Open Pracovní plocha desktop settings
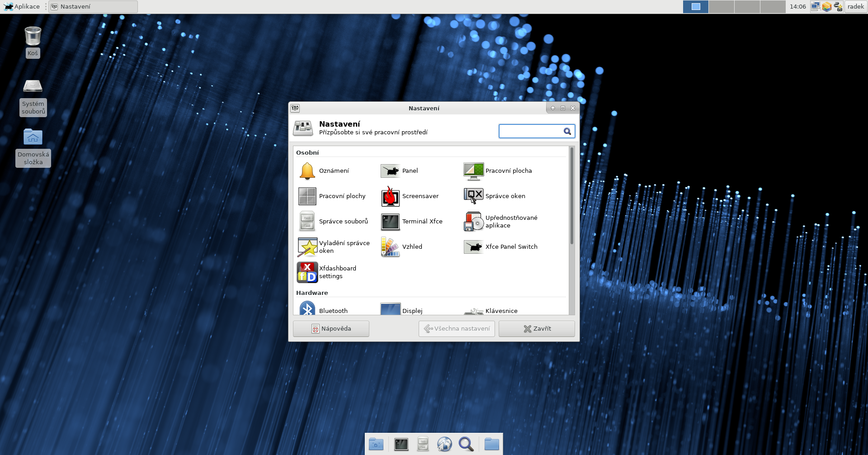This screenshot has width=868, height=455. 498,171
